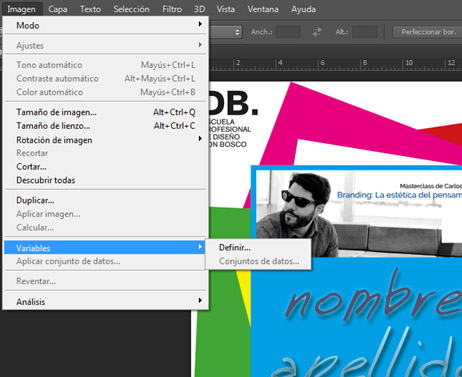Open the Texto menu
This screenshot has width=462, height=377.
90,9
